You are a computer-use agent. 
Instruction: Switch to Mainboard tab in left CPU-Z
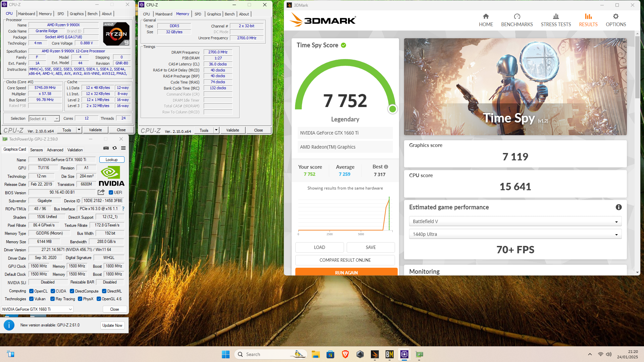[x=27, y=14]
